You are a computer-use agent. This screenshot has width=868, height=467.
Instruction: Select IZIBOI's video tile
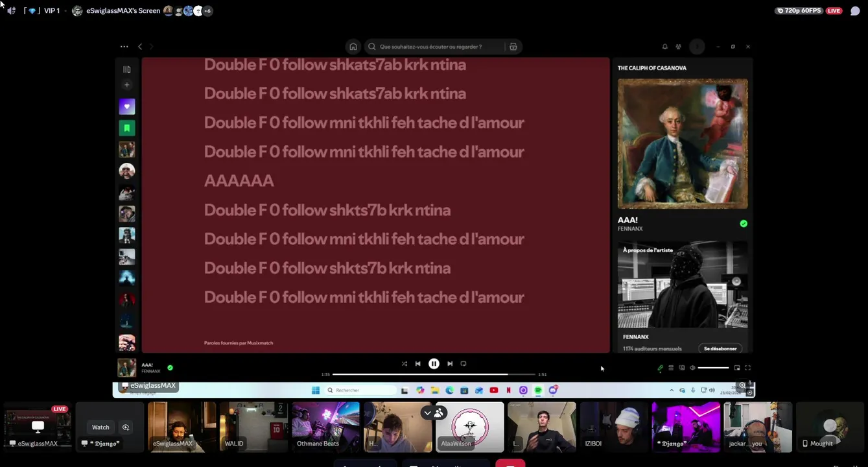pos(614,427)
